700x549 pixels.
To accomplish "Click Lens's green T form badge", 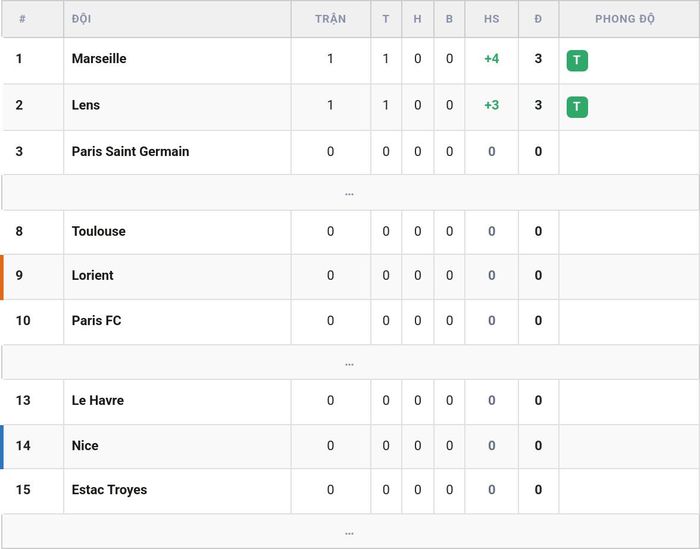I will [577, 107].
